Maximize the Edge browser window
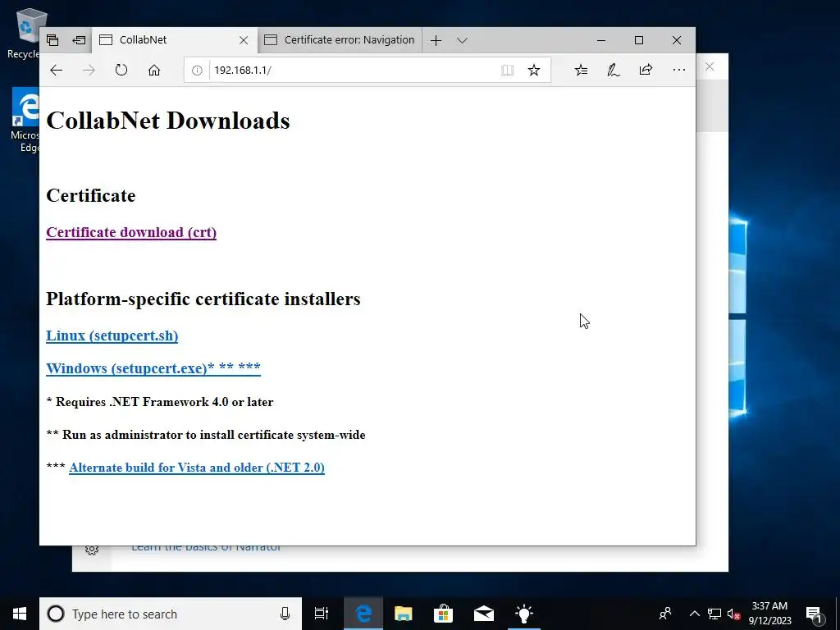Screen dimensions: 840x630 pos(638,40)
